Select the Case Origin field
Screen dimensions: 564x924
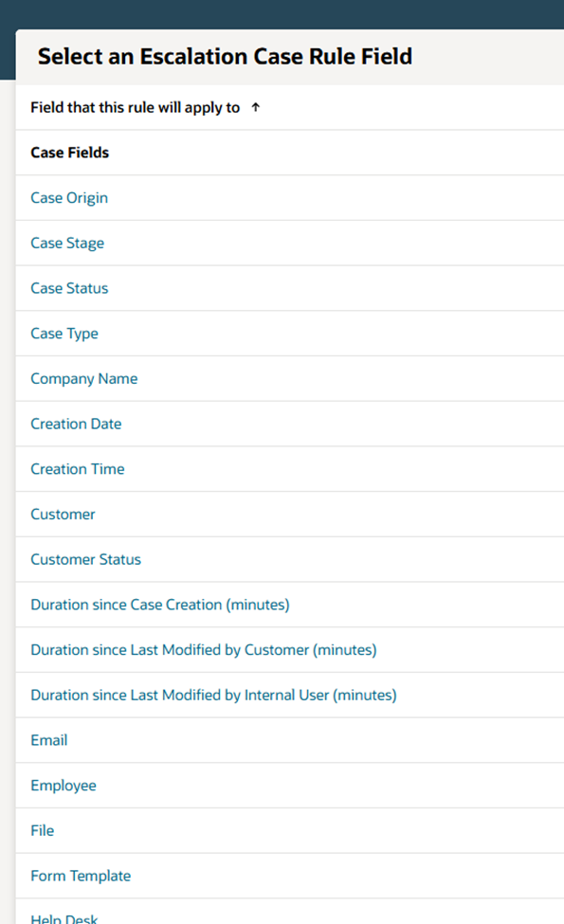point(69,198)
